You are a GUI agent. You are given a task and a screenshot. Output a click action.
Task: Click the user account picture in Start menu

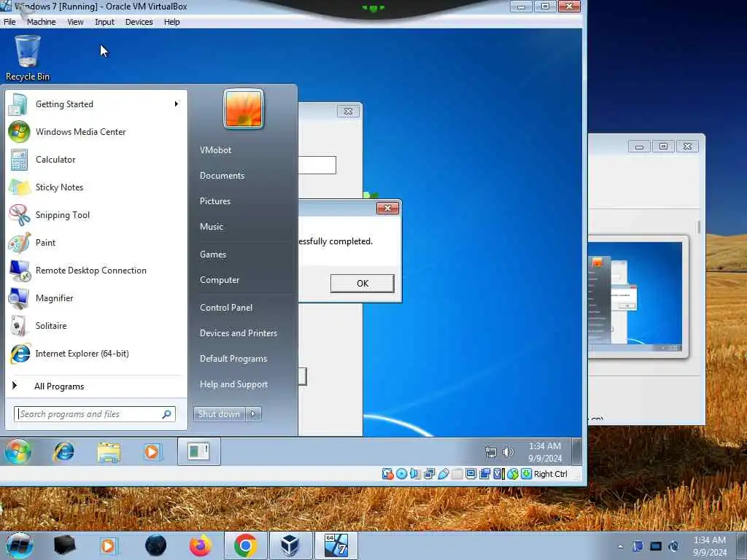coord(244,109)
